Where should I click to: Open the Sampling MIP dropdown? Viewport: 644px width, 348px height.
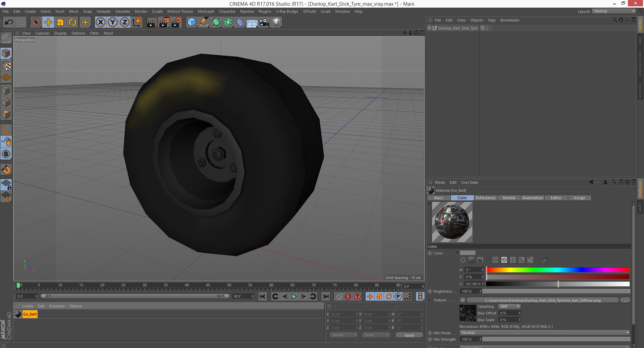[509, 306]
